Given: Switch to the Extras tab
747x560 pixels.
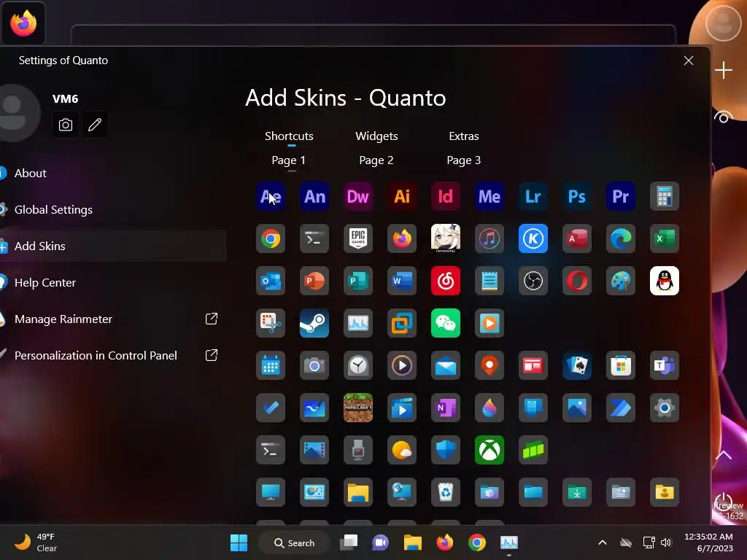Looking at the screenshot, I should click(x=463, y=136).
